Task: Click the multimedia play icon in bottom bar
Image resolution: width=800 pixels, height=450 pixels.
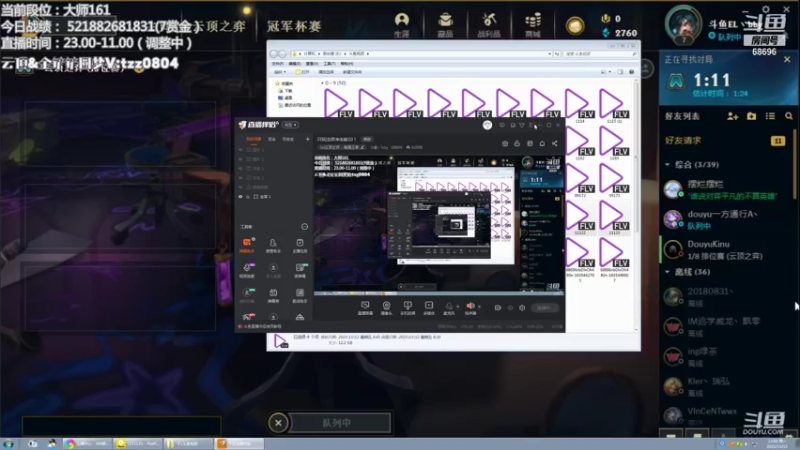Action: click(429, 307)
